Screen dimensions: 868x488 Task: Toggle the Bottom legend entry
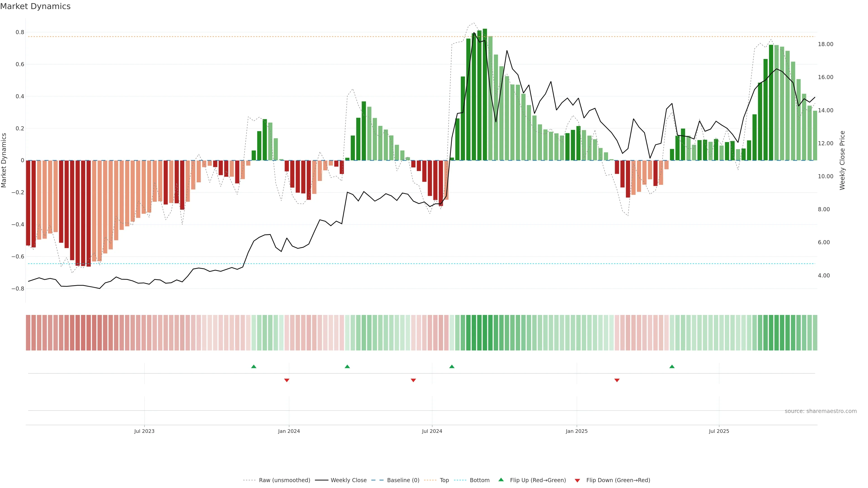pyautogui.click(x=479, y=480)
